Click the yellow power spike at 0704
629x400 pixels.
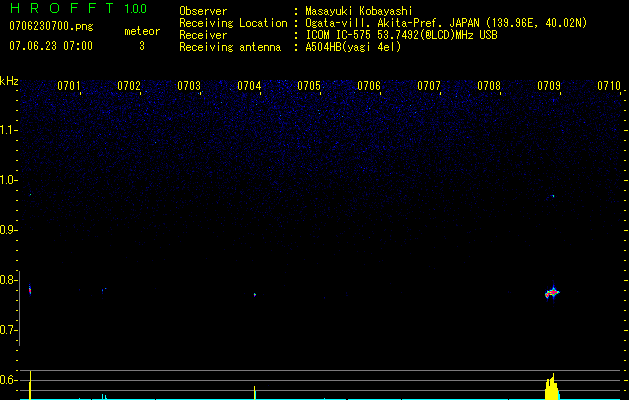click(x=254, y=393)
